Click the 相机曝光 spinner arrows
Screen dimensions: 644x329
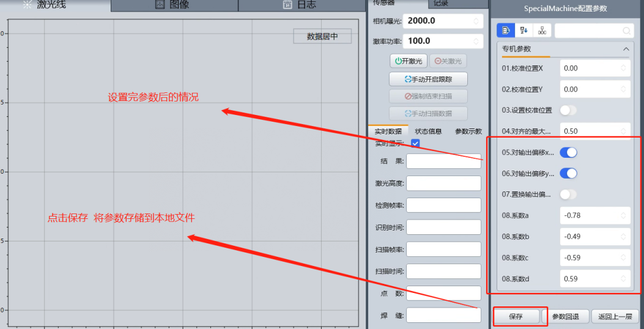click(x=476, y=21)
